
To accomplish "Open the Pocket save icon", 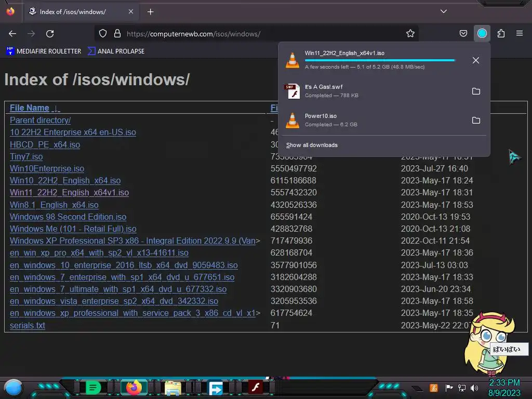I will pos(463,33).
